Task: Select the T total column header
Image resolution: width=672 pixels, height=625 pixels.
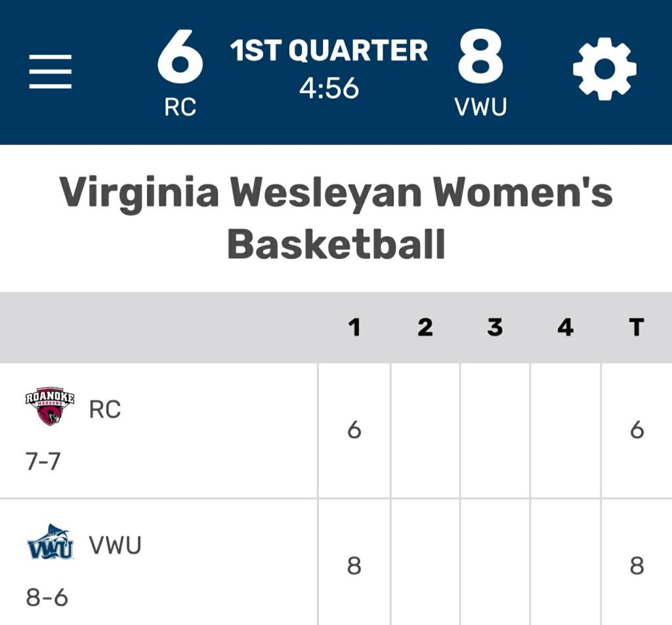Action: (x=636, y=327)
